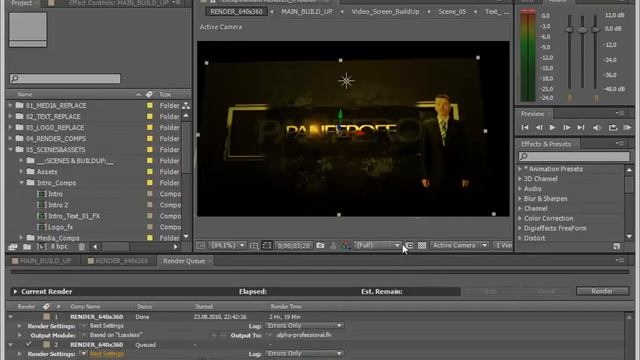This screenshot has width=640, height=360.
Task: Expand the Media_Comps folder
Action: 22,238
